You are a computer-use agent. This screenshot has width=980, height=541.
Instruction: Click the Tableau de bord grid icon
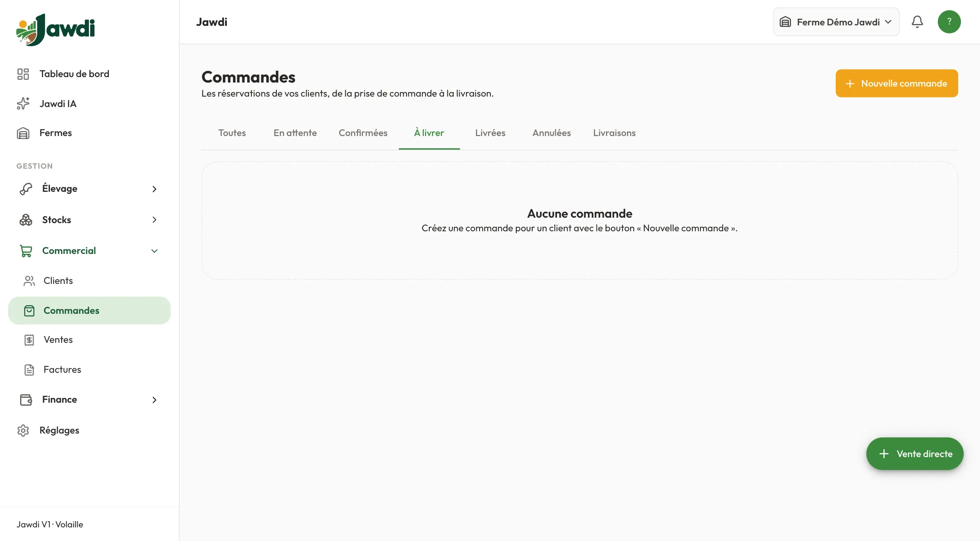[x=23, y=74]
